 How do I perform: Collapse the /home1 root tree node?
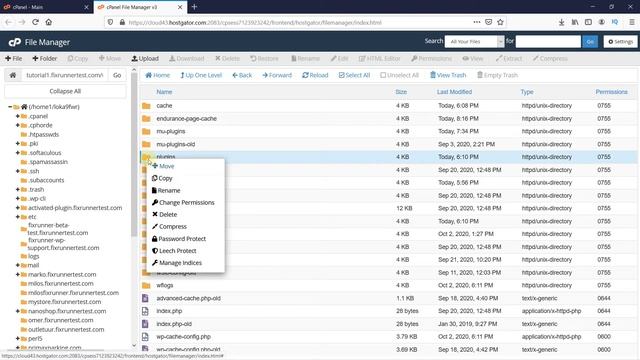click(x=10, y=107)
